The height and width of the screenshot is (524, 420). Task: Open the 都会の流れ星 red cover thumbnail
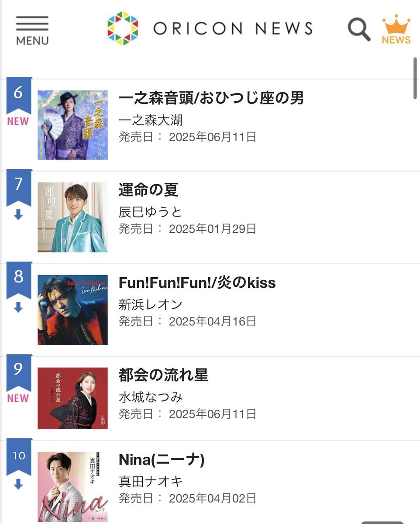click(x=72, y=398)
